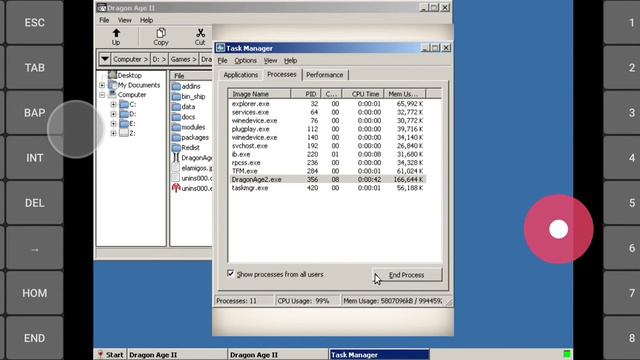640x360 pixels.
Task: Click the Cut scissors toolbar icon
Action: click(x=200, y=36)
